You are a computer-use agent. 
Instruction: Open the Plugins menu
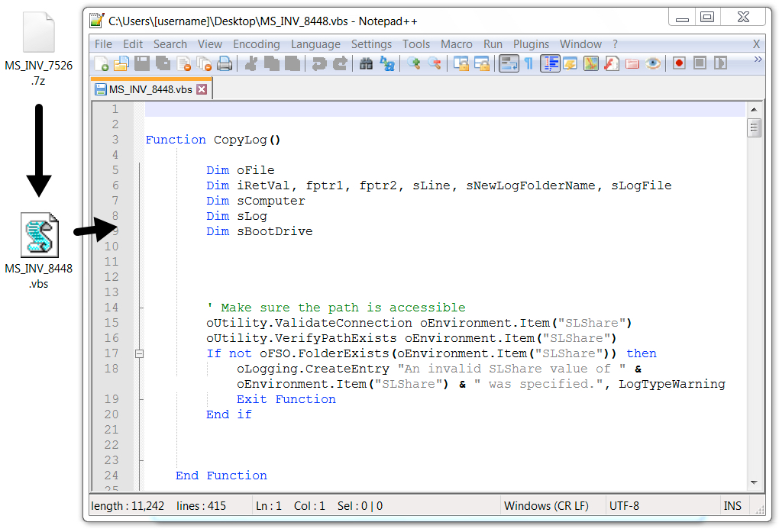coord(531,44)
